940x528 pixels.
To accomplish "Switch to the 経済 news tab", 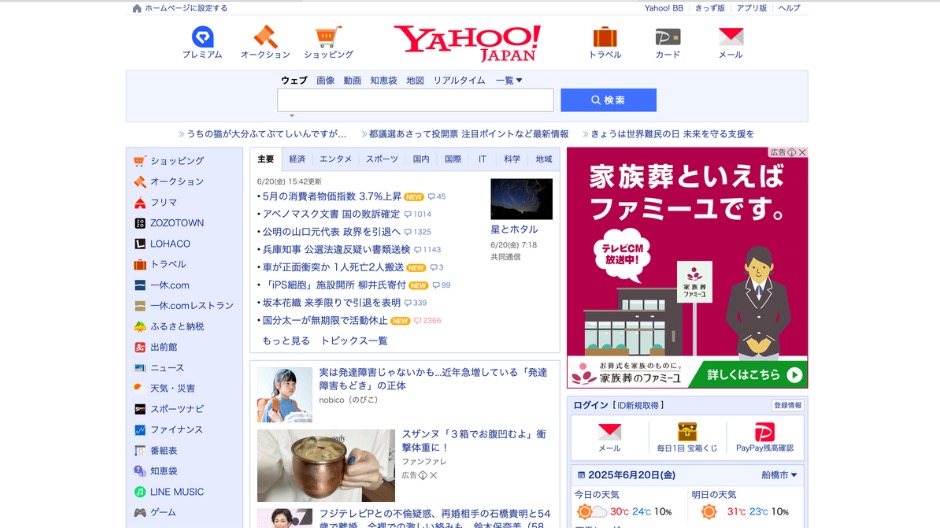I will (x=297, y=159).
